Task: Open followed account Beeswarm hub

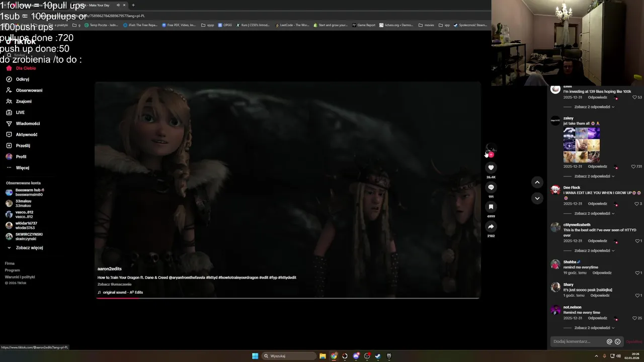Action: [25, 193]
